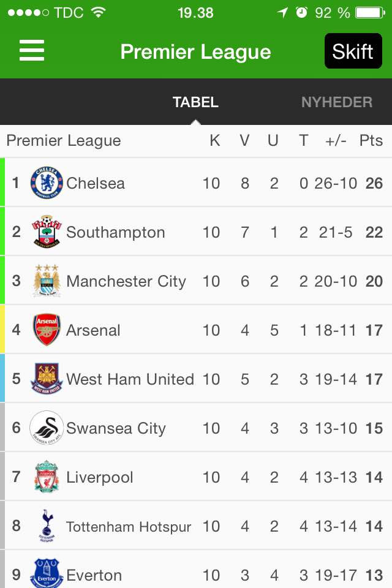Tap the West Ham United crest
Image resolution: width=392 pixels, height=588 pixels.
47,379
